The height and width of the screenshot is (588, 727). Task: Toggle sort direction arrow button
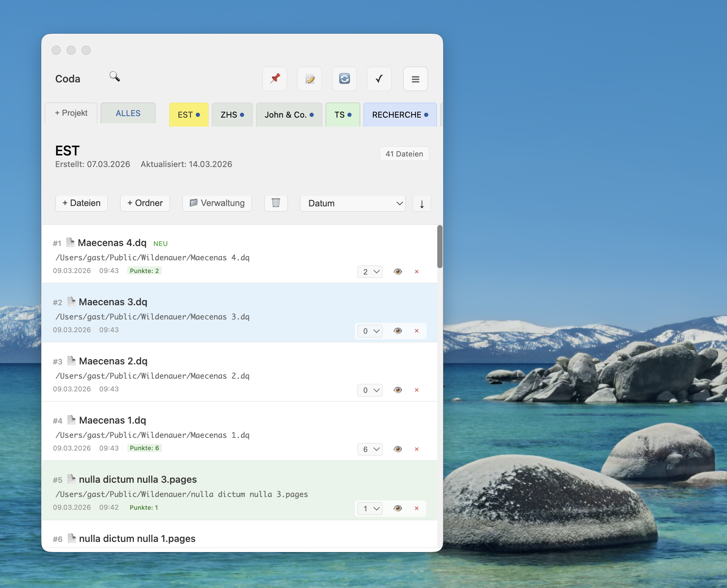(x=422, y=204)
